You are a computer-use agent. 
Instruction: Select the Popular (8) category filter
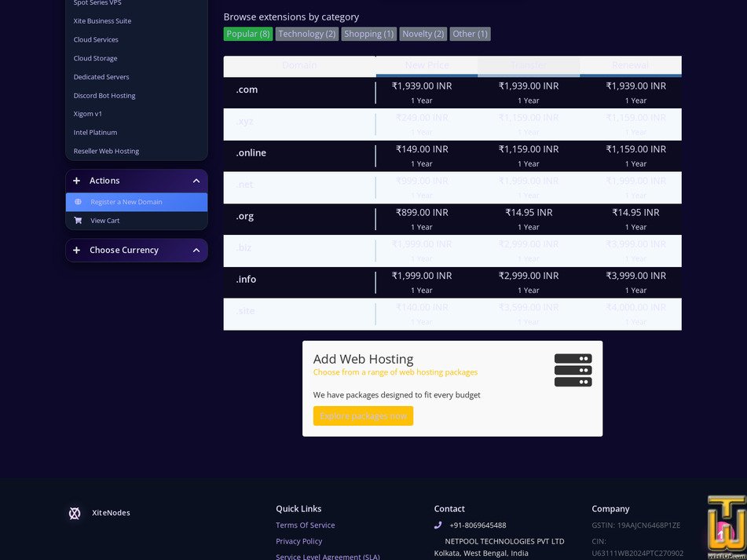tap(248, 34)
